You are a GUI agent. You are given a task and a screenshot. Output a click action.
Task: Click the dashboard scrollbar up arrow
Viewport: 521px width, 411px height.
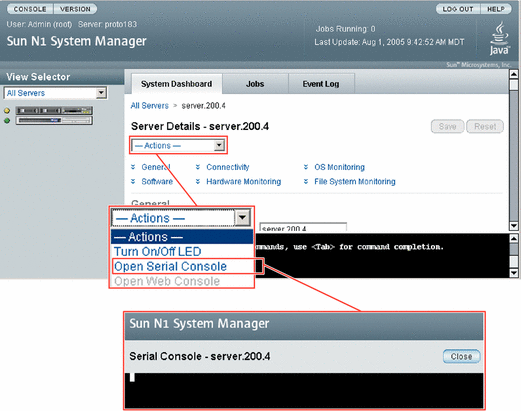(514, 74)
